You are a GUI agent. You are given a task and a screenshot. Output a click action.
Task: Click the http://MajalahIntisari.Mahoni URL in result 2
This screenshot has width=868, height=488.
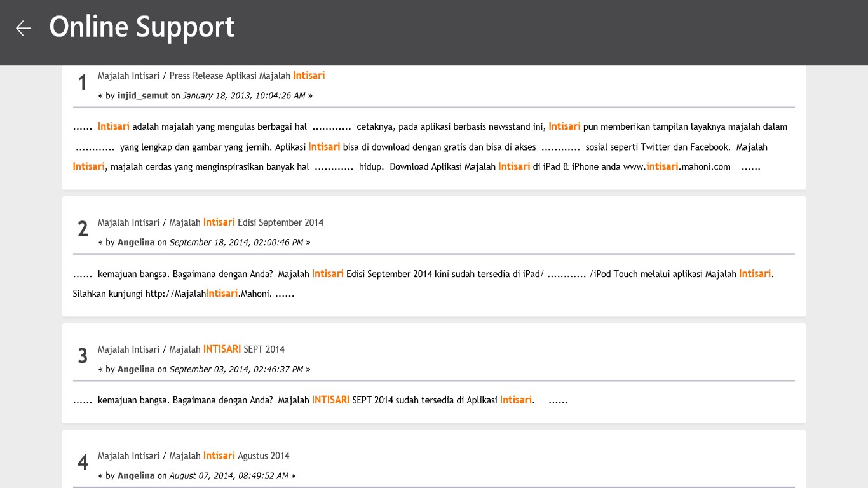208,294
